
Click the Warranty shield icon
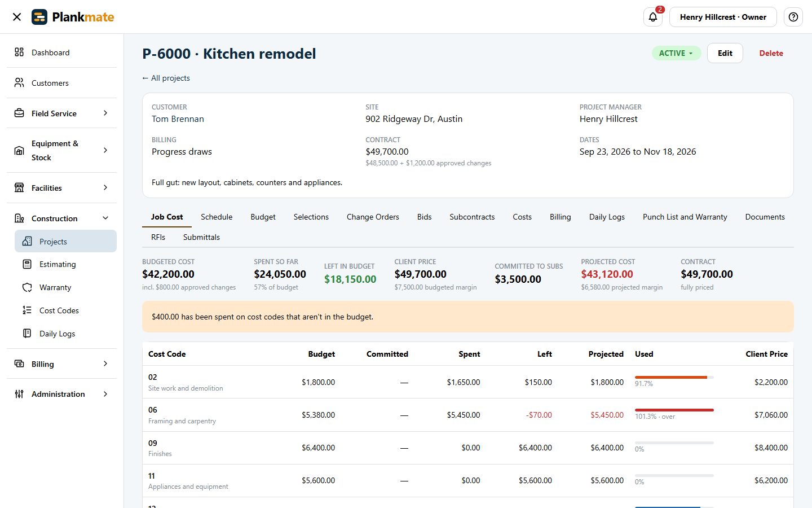click(x=27, y=287)
